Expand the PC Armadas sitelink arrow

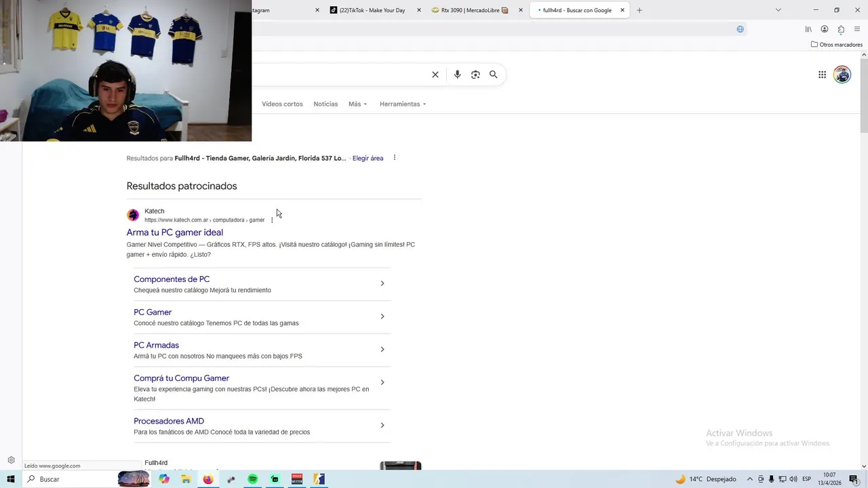382,349
